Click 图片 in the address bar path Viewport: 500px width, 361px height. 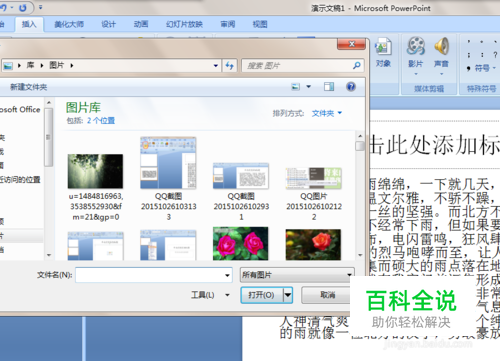[57, 65]
